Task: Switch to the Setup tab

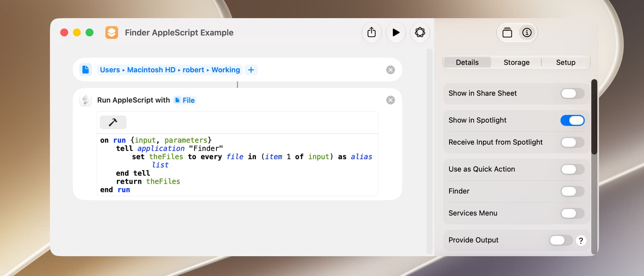Action: (x=566, y=62)
